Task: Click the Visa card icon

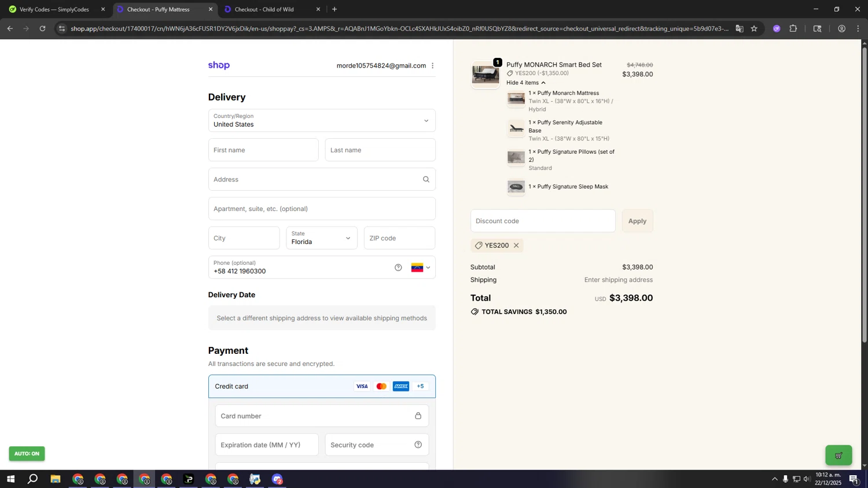Action: tap(362, 387)
